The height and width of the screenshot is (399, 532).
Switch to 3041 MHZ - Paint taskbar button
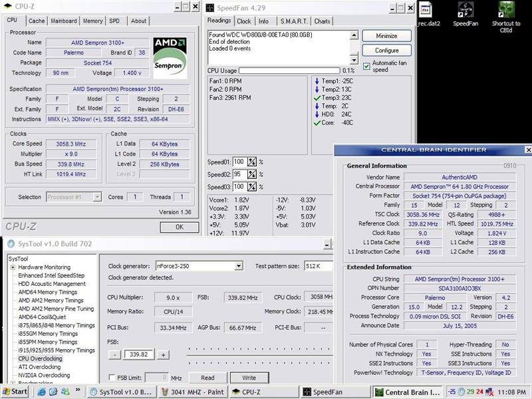tap(192, 392)
